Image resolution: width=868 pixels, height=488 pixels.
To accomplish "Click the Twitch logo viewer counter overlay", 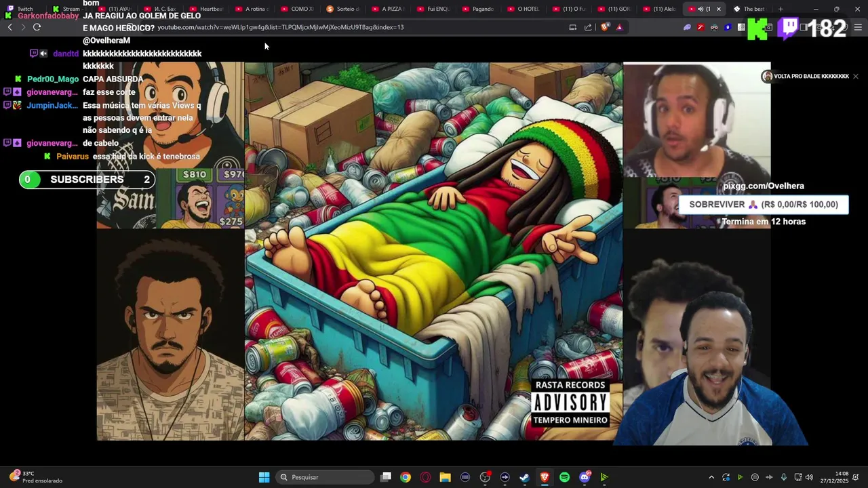I will pos(789,28).
